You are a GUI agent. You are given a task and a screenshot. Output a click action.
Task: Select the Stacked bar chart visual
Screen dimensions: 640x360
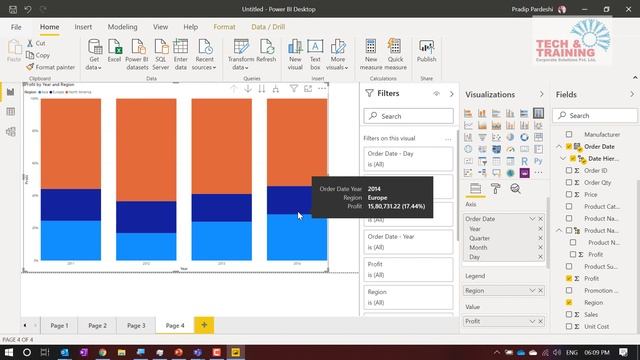pos(468,113)
